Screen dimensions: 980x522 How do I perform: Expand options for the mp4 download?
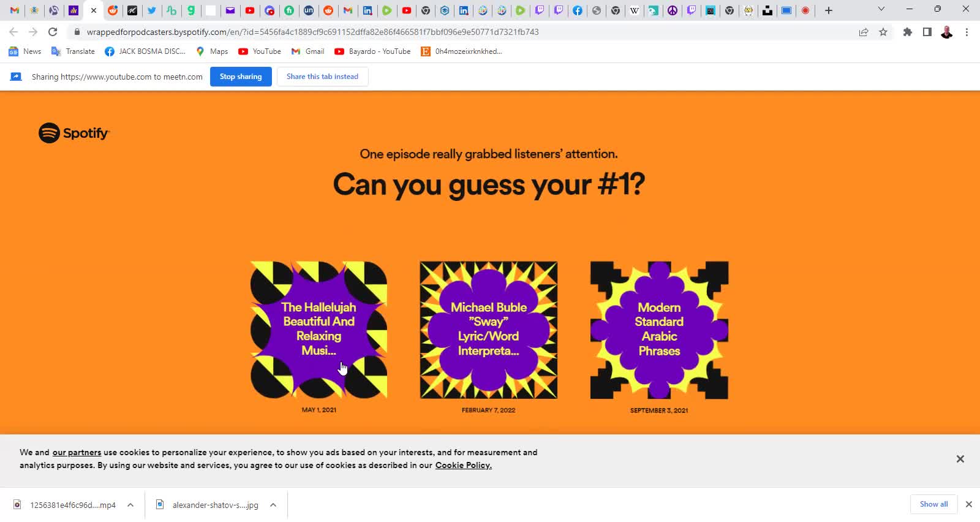point(130,505)
